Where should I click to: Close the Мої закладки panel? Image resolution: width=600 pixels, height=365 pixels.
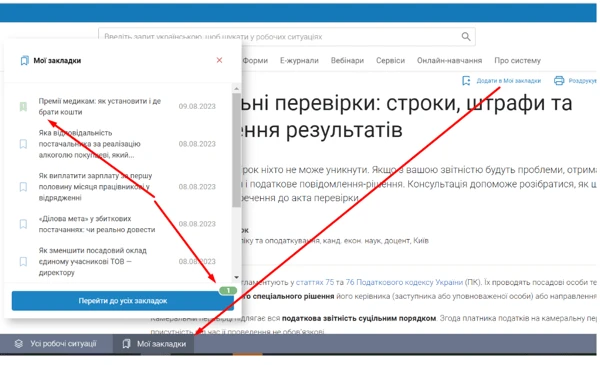coord(219,60)
